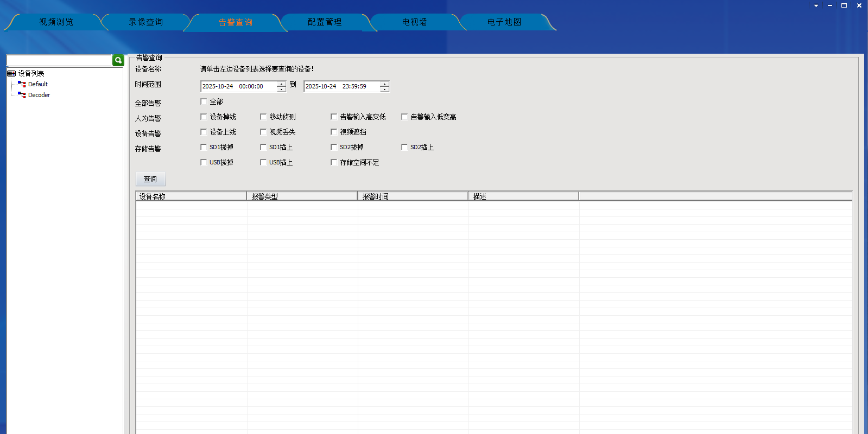
Task: Toggle the 视频丢失 checkbox
Action: [263, 132]
